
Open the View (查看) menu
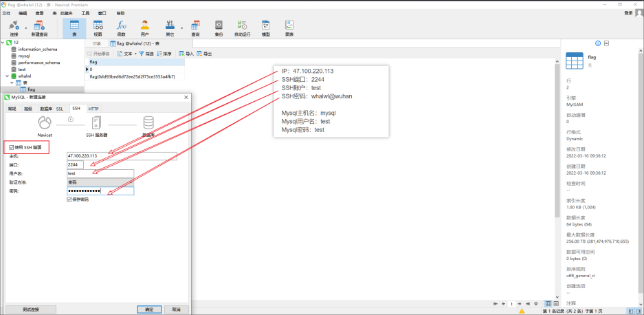coord(39,13)
